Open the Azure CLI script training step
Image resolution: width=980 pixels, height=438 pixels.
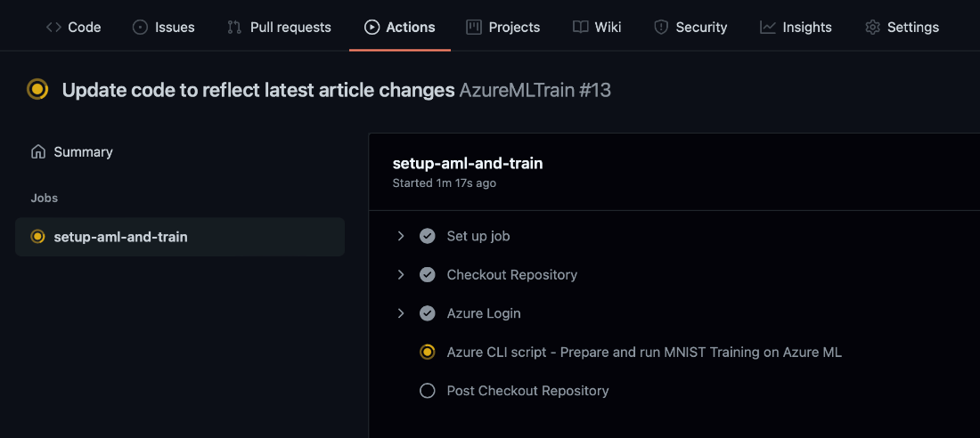pos(644,353)
